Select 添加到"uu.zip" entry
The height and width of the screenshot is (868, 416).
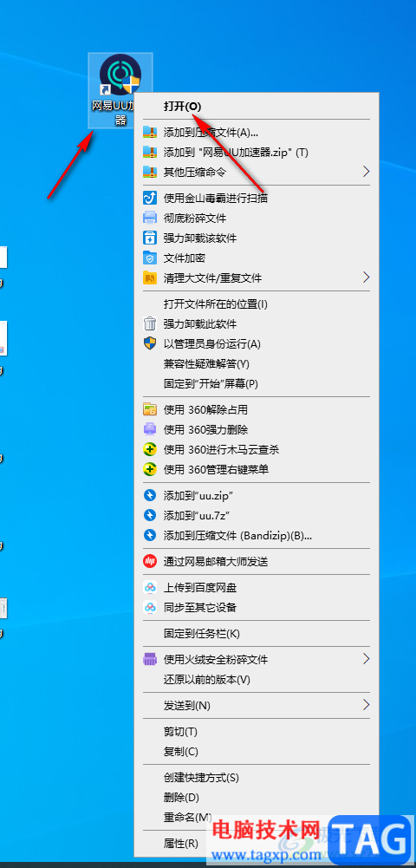click(x=257, y=495)
